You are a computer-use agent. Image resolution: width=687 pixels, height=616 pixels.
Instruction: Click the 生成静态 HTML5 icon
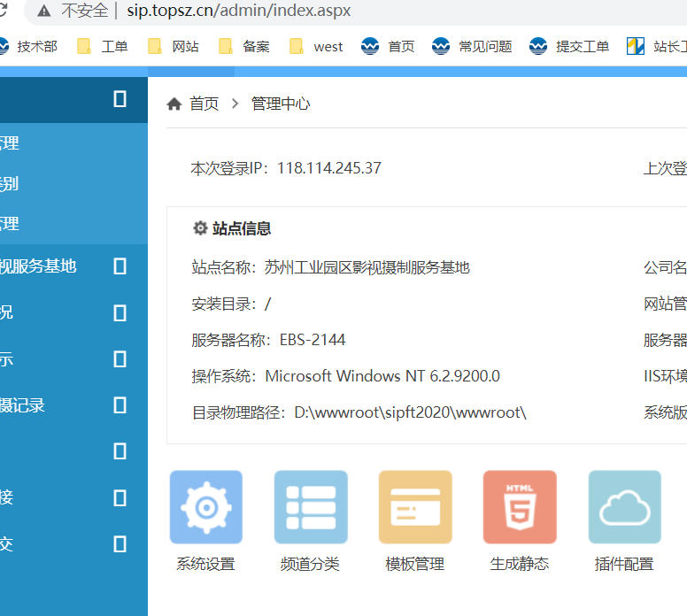coord(520,507)
